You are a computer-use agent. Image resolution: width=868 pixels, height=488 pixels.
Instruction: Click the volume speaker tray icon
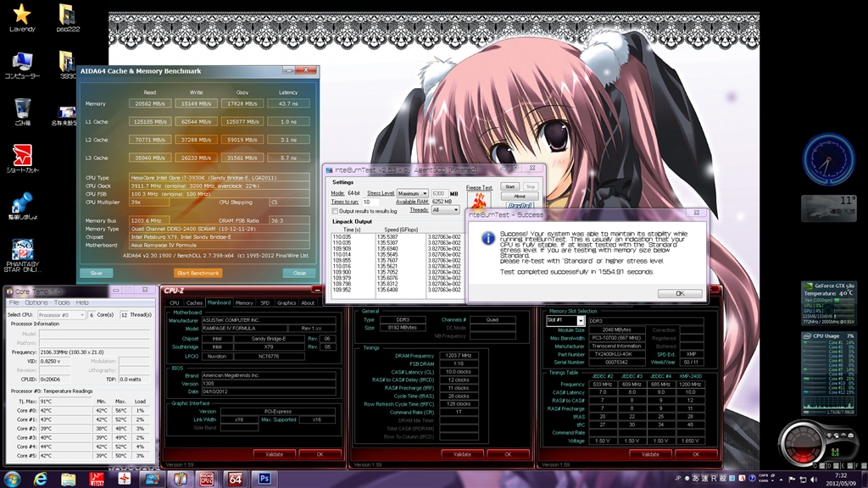click(x=815, y=480)
